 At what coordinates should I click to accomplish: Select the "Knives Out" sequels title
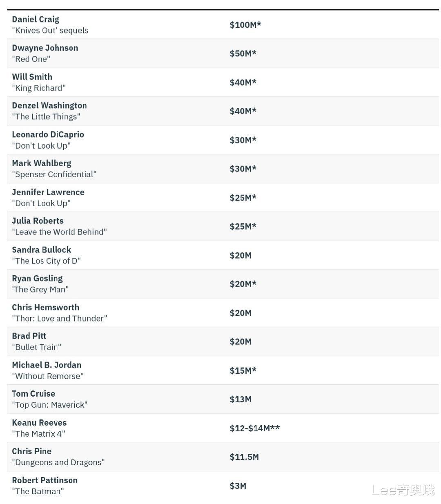50,31
